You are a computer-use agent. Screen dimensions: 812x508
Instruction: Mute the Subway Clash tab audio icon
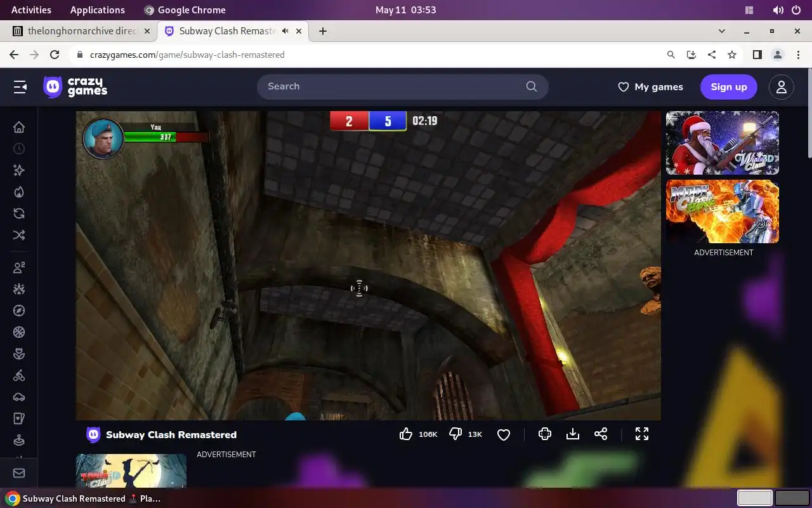point(285,30)
